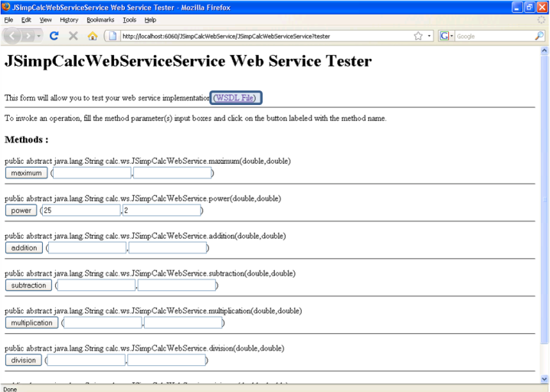Focus the power field containing 25

pyautogui.click(x=81, y=211)
